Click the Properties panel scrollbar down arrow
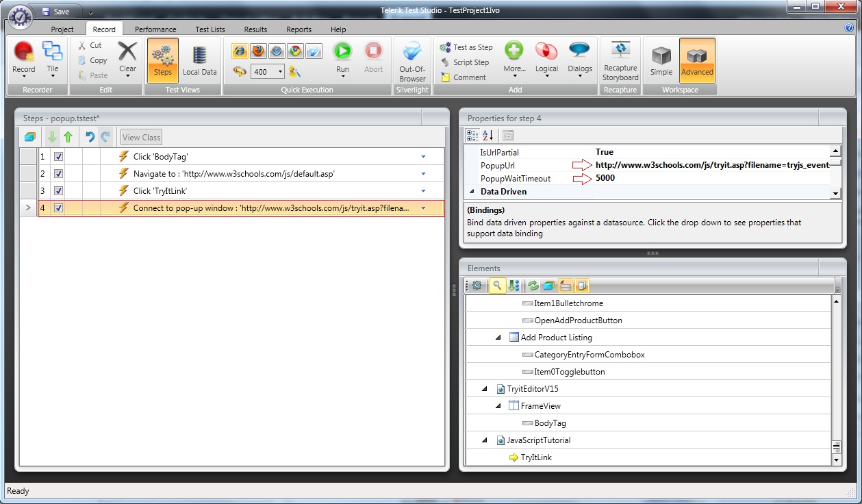 835,194
